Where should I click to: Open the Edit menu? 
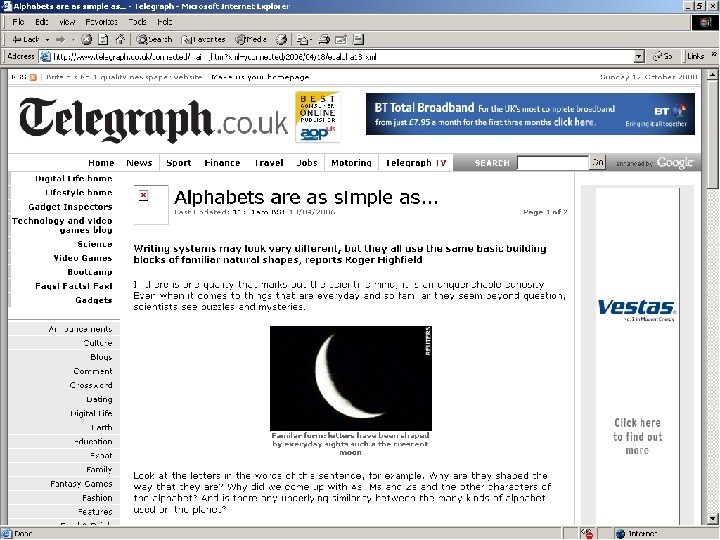(42, 22)
